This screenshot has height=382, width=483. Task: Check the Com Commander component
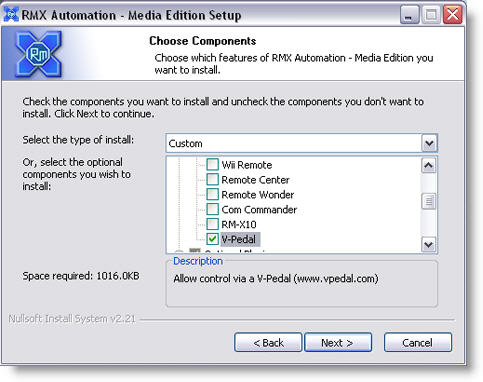click(x=212, y=209)
